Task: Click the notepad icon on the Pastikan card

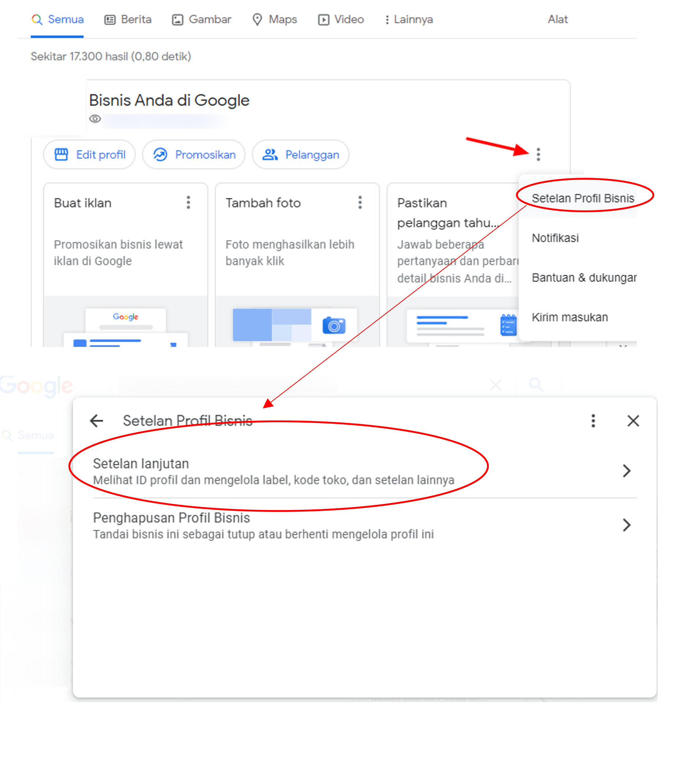Action: pyautogui.click(x=508, y=325)
